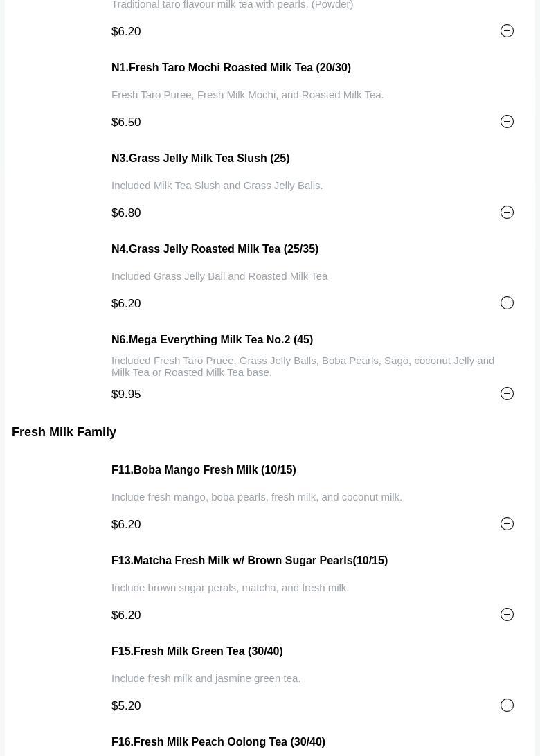Add F11 Boba Mango Fresh Milk
The image size is (540, 756).
(x=507, y=524)
